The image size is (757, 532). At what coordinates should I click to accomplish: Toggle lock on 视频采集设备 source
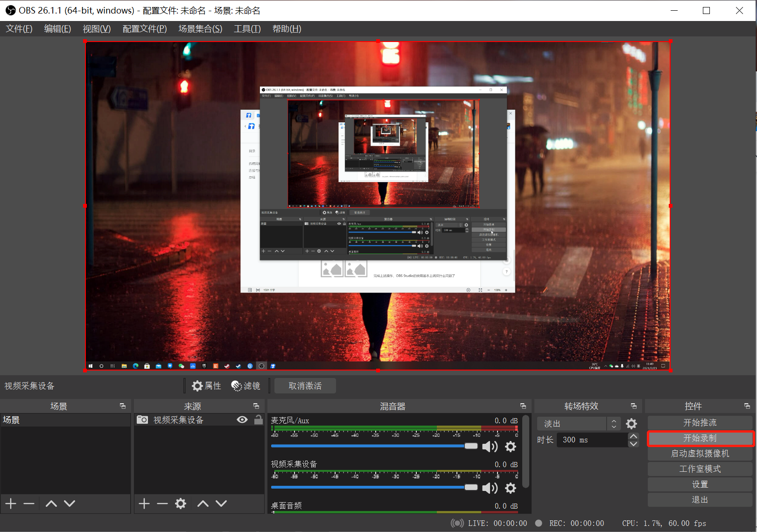pyautogui.click(x=258, y=420)
